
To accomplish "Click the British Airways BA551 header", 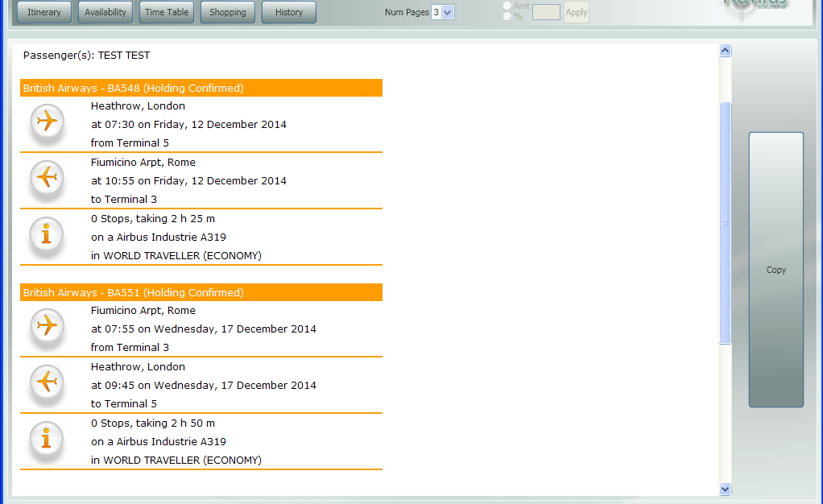I will (x=201, y=292).
